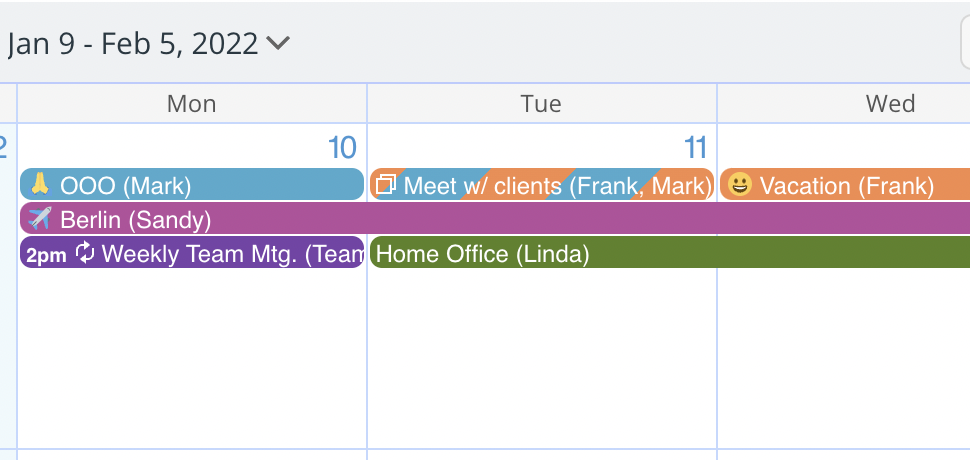
Task: Open the Berlin (Sandy) event bar
Action: click(495, 218)
